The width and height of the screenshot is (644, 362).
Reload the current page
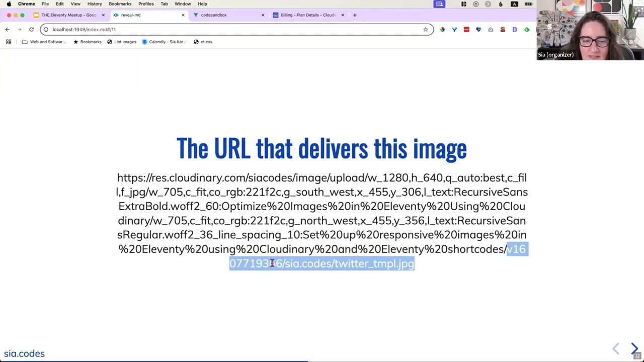(31, 30)
